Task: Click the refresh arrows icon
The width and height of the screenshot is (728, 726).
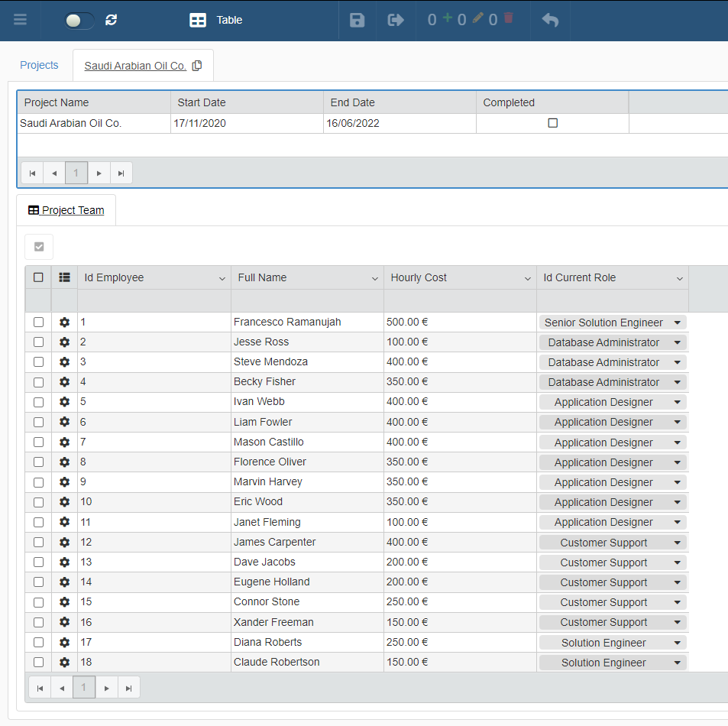Action: (x=112, y=20)
